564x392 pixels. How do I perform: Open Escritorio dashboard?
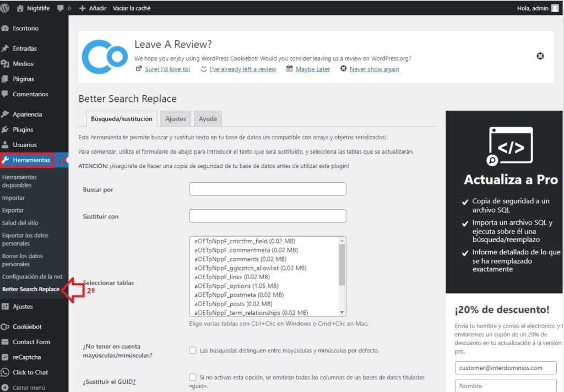(25, 28)
